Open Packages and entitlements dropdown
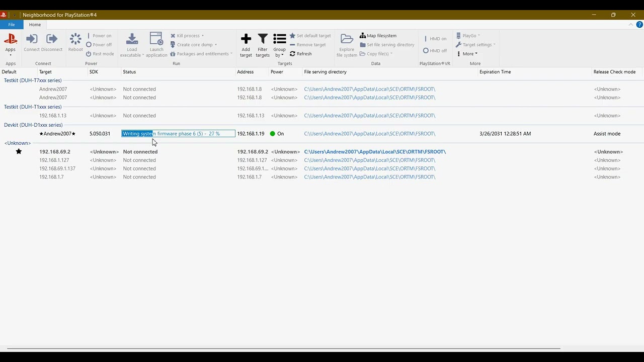 201,54
